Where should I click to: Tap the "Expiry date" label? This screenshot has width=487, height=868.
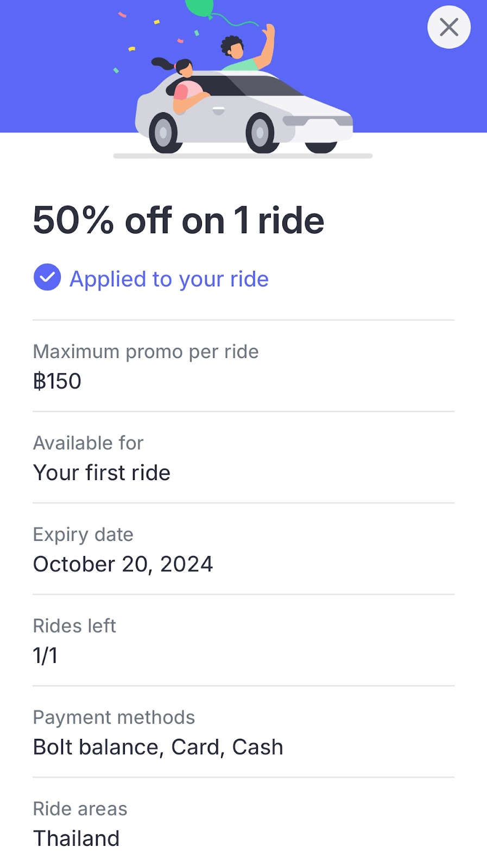(83, 534)
